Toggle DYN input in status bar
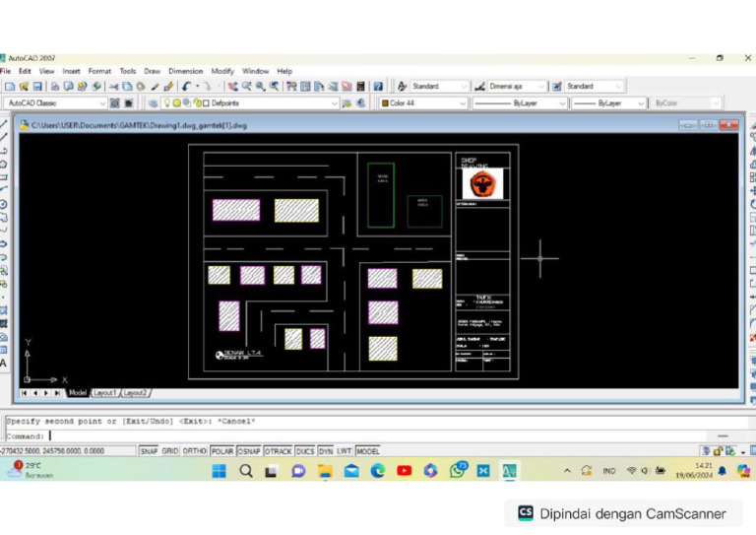This screenshot has height=535, width=756. 326,451
